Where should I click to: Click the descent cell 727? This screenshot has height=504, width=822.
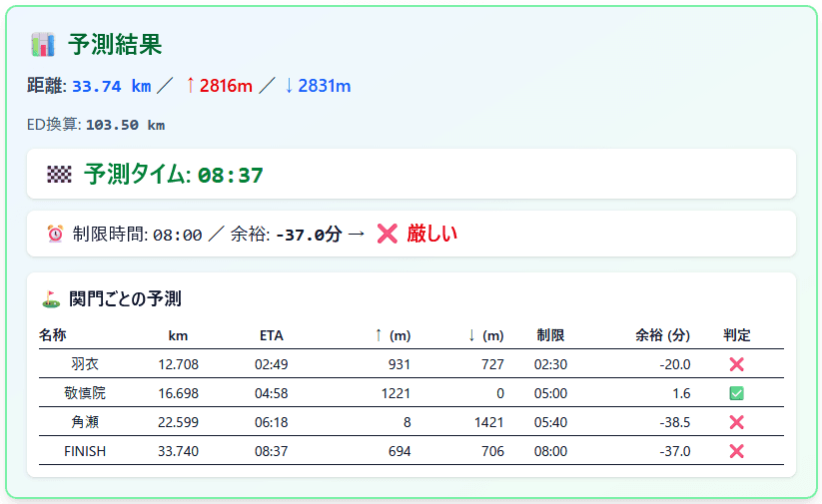[x=492, y=364]
